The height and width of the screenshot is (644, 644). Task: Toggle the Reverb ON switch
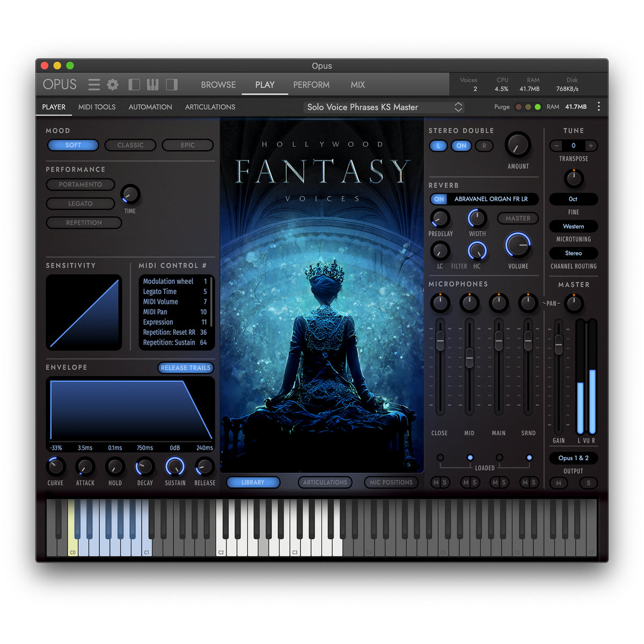pyautogui.click(x=439, y=199)
